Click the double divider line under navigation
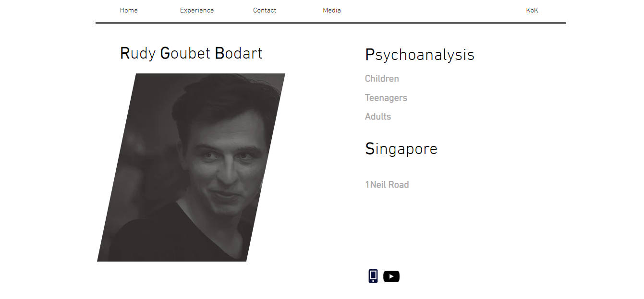 330,23
